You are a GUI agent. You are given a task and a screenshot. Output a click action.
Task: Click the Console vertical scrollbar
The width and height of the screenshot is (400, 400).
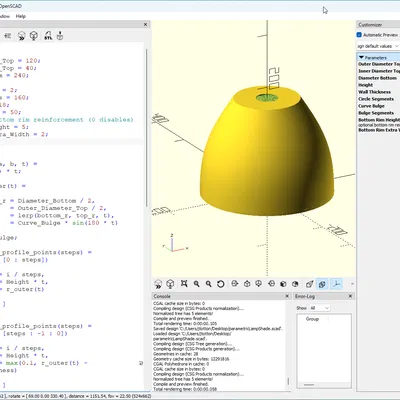pos(288,381)
